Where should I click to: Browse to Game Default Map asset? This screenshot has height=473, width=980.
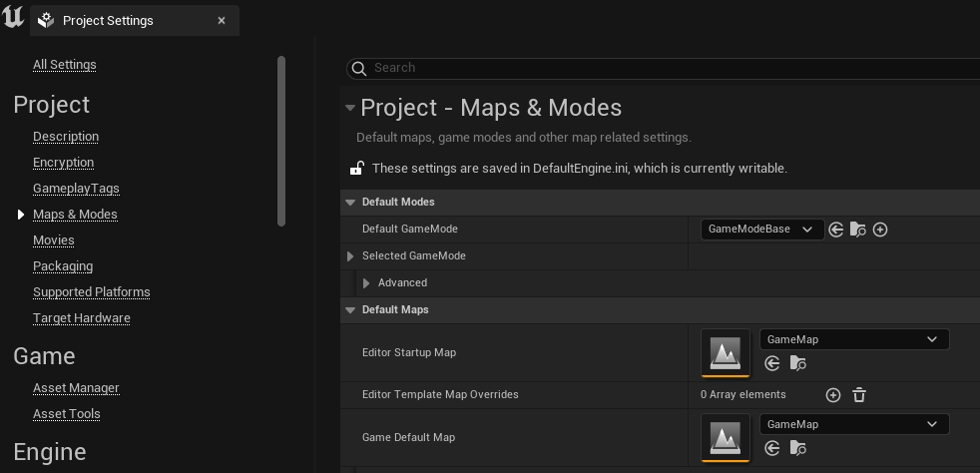point(797,448)
